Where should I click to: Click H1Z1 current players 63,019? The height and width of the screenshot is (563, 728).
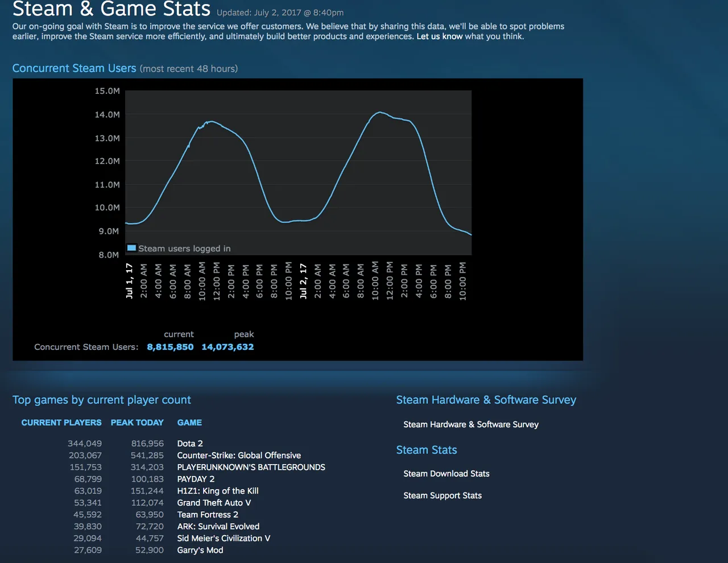88,491
